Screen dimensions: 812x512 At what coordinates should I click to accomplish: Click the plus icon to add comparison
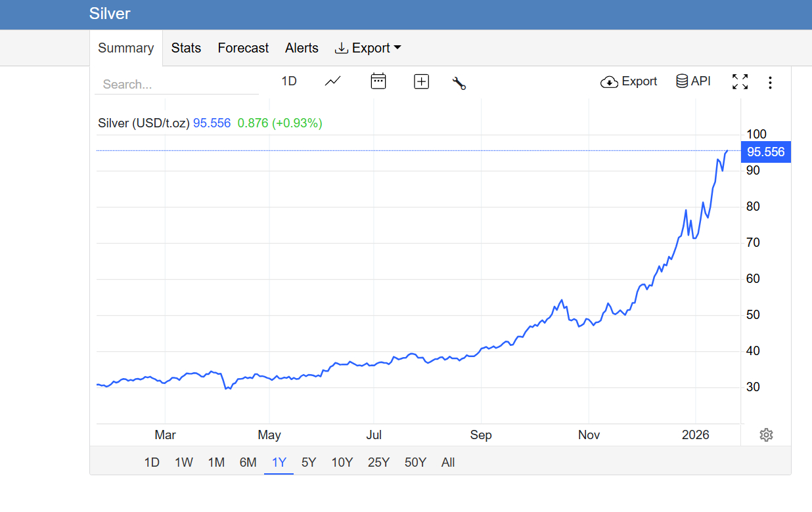point(421,81)
